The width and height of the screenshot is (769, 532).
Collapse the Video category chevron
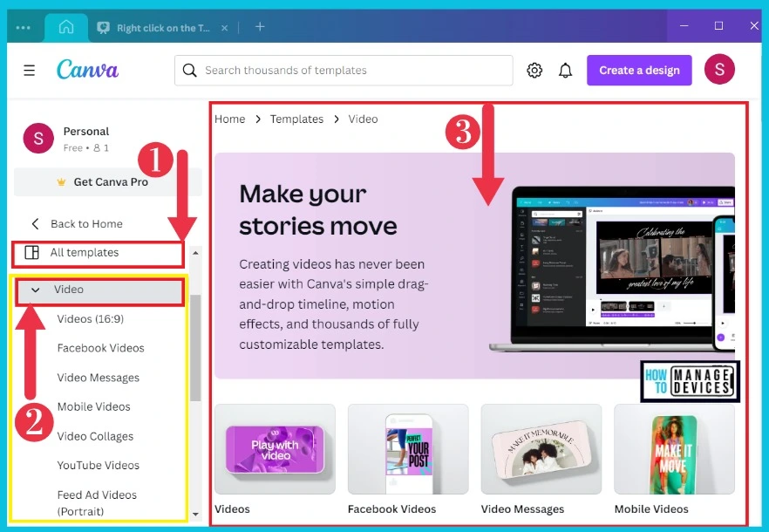[35, 290]
